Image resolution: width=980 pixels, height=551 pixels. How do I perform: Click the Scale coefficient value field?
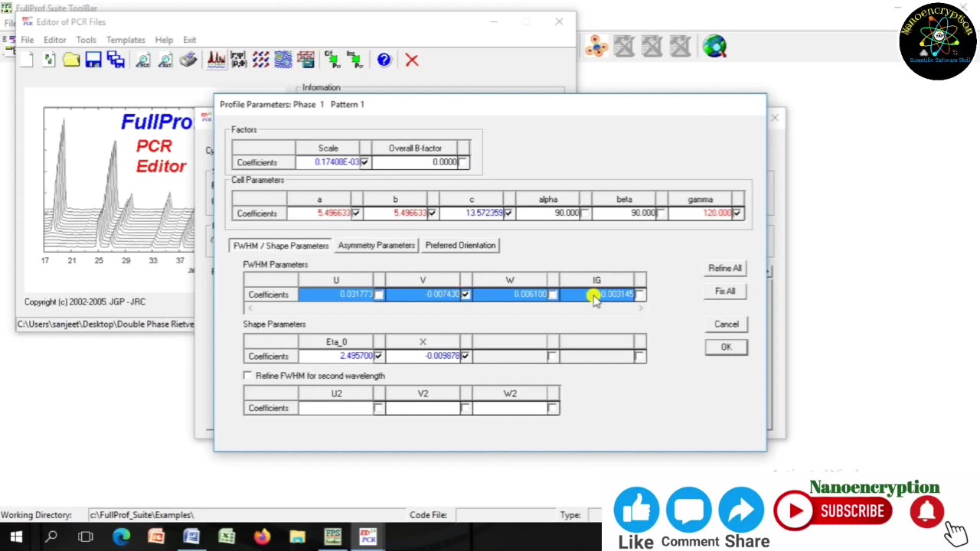[328, 162]
